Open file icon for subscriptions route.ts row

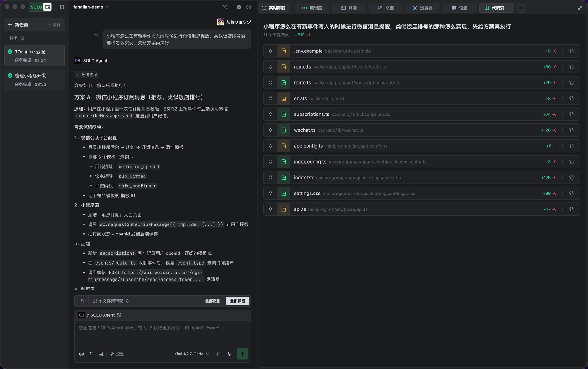[571, 83]
